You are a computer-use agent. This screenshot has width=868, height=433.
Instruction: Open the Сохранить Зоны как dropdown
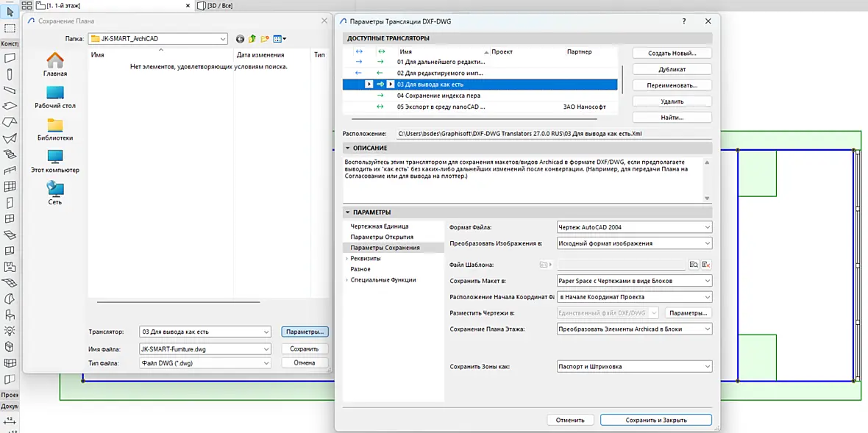[634, 366]
